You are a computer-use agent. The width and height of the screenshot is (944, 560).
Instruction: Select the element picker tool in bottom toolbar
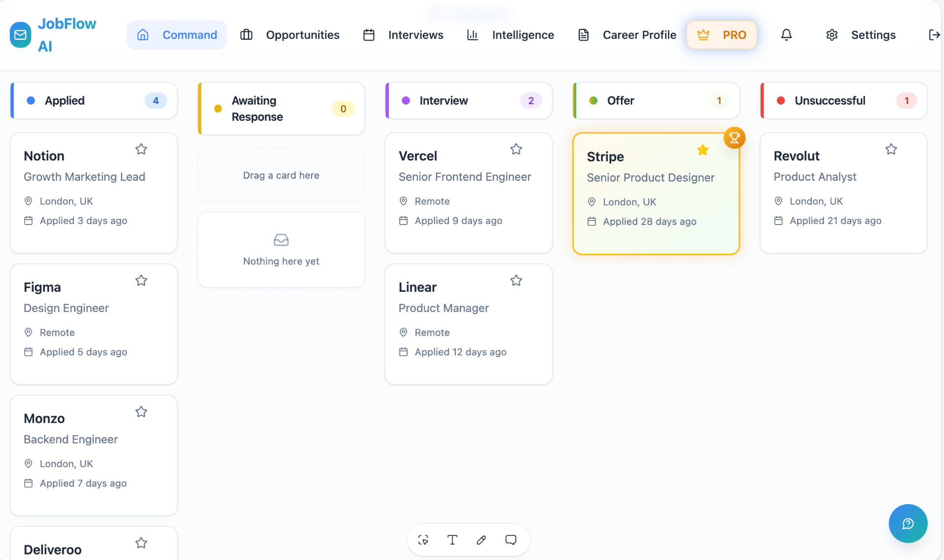(423, 540)
